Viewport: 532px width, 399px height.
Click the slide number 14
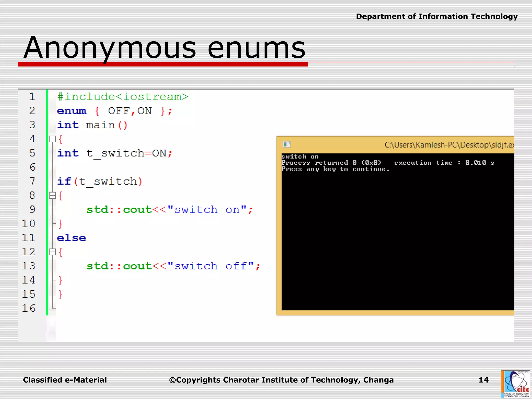[483, 380]
